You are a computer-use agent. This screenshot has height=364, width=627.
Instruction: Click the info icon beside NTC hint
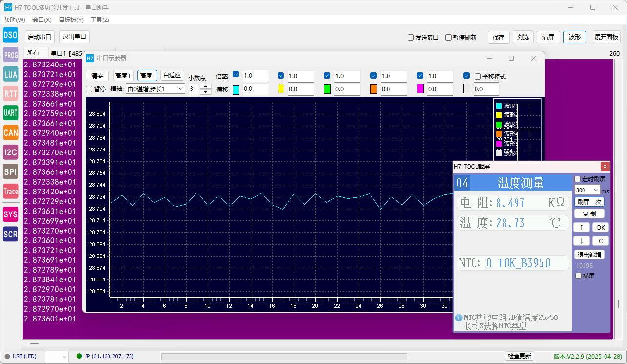pos(459,318)
